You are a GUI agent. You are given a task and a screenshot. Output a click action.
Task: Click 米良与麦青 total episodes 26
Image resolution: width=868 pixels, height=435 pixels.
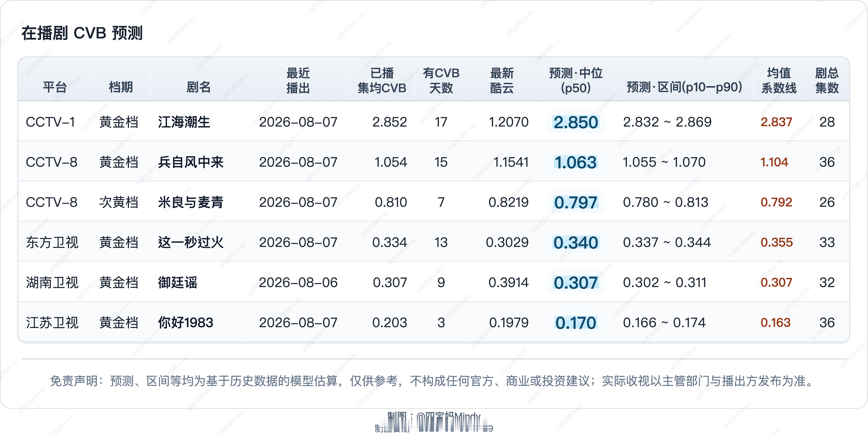pyautogui.click(x=827, y=202)
